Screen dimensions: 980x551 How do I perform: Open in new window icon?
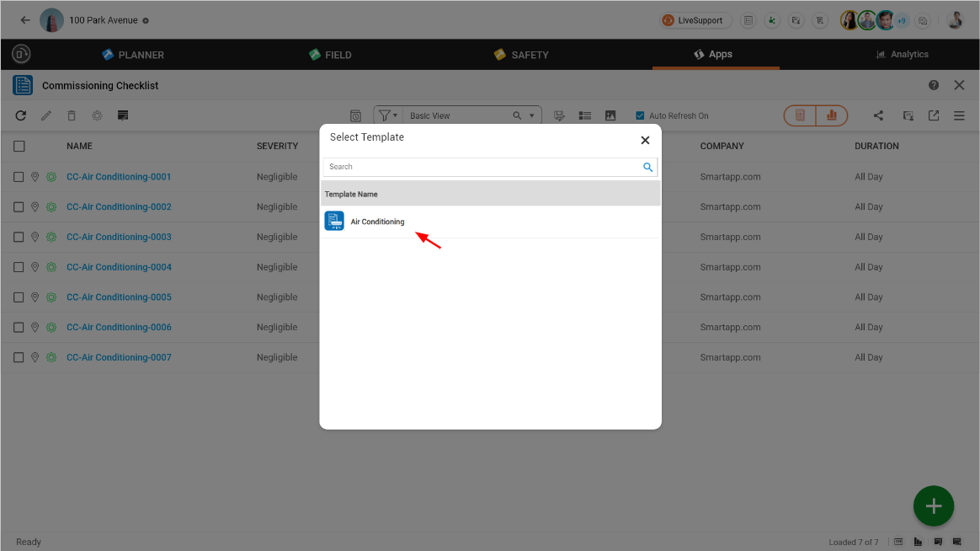click(934, 115)
